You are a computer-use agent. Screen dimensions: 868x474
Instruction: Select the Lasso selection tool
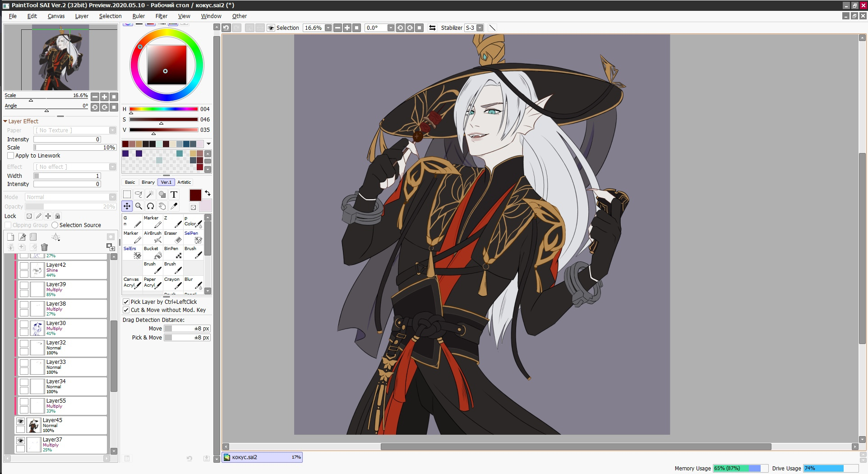139,195
